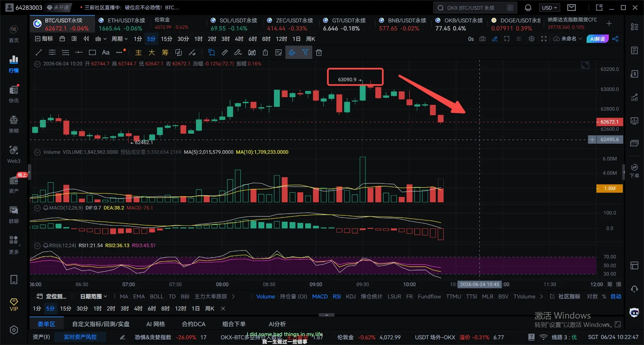Open the notification bell
The height and width of the screenshot is (345, 644).
click(528, 8)
